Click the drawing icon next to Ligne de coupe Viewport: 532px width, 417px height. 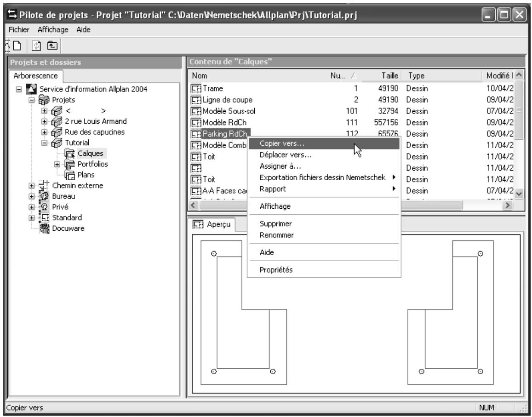(x=196, y=100)
